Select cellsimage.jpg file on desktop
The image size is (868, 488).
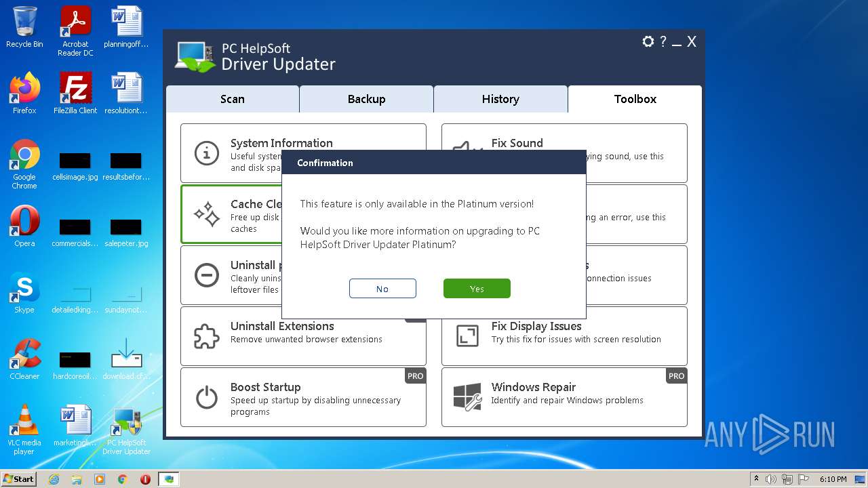click(75, 167)
